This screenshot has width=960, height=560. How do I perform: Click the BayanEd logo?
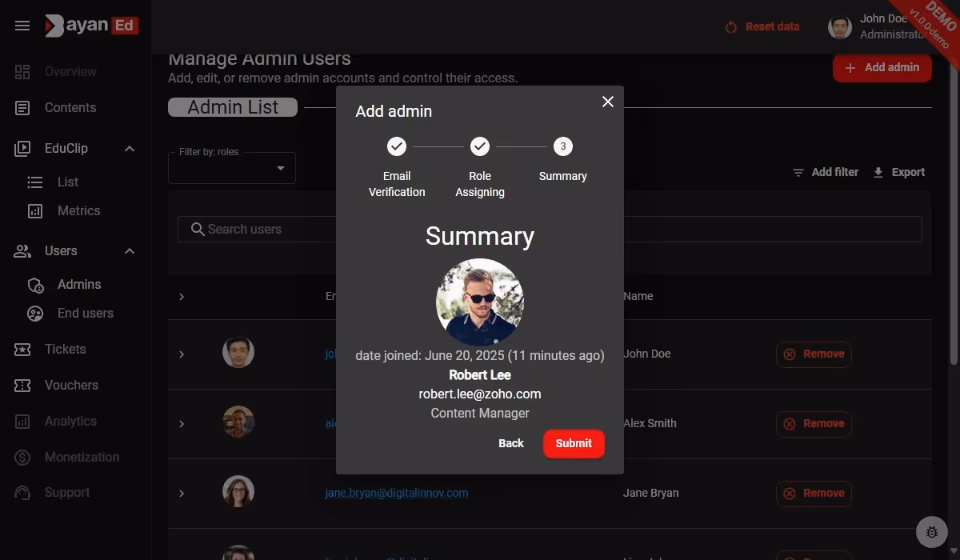coord(91,26)
